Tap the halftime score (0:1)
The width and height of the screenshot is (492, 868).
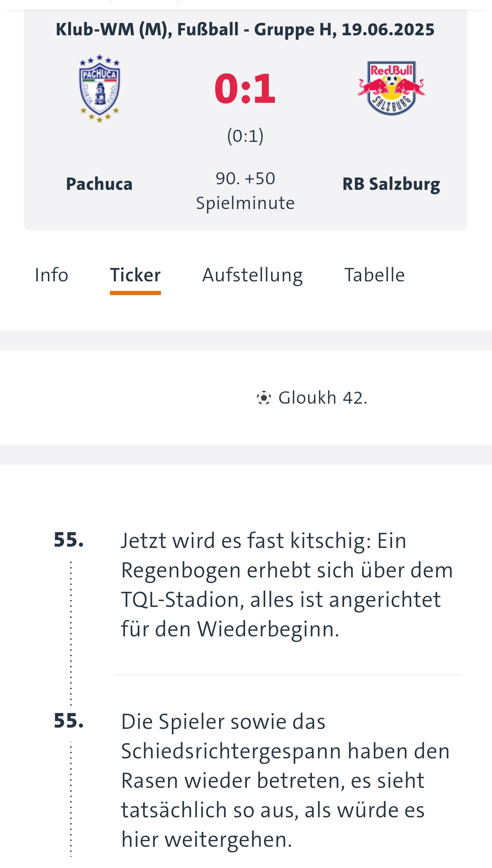tap(245, 136)
